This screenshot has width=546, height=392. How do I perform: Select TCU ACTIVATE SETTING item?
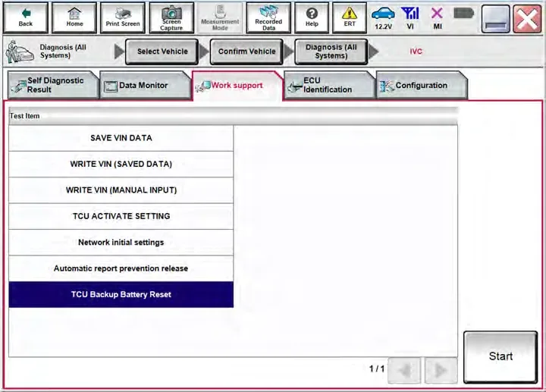(x=121, y=216)
